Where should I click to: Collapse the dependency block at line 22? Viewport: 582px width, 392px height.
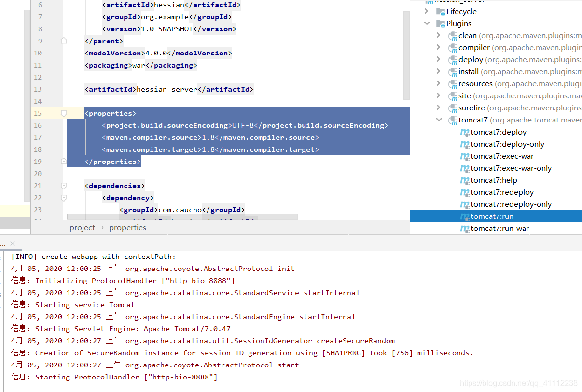(x=64, y=198)
